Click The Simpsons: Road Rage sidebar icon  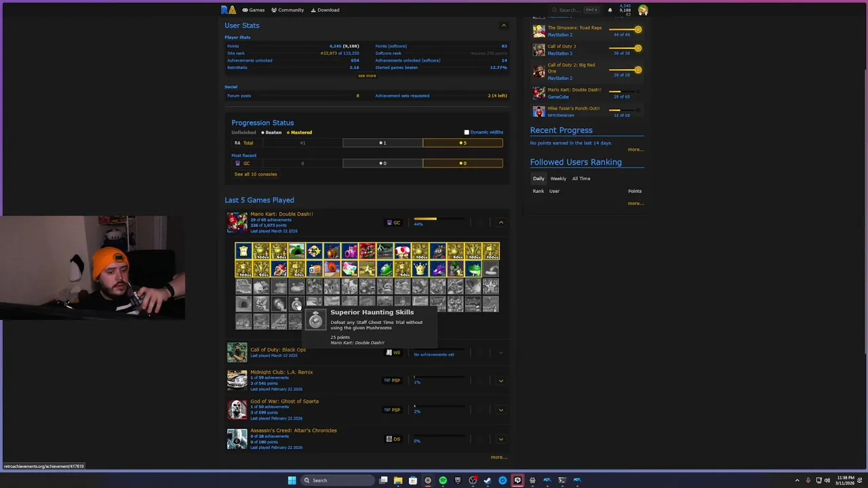coord(538,31)
